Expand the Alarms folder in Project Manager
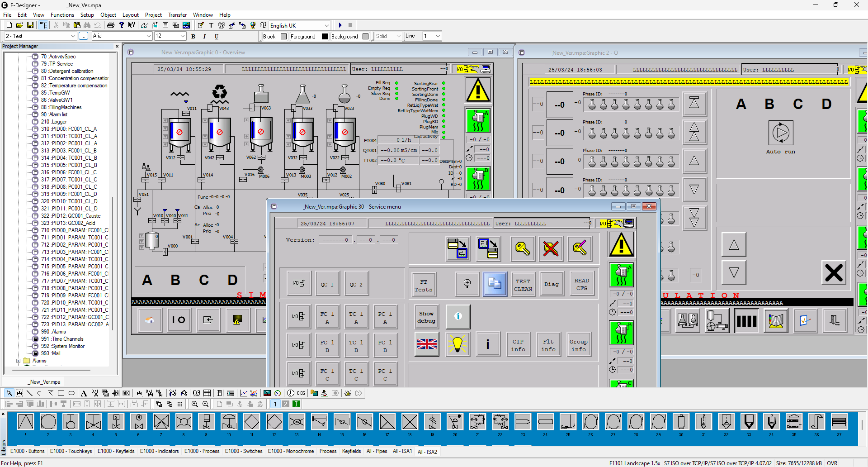868x467 pixels. (x=19, y=361)
